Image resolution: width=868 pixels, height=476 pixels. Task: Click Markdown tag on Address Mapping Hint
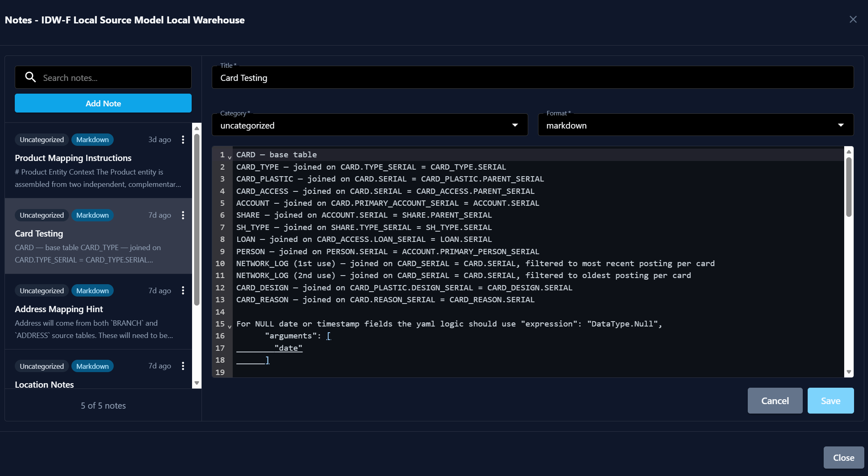92,291
